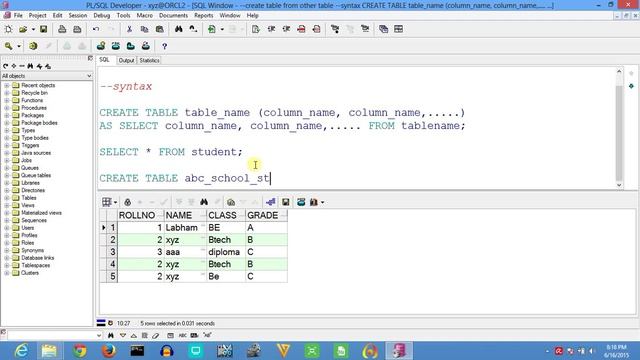
Task: Click the New document toolbar icon
Action: (8, 29)
